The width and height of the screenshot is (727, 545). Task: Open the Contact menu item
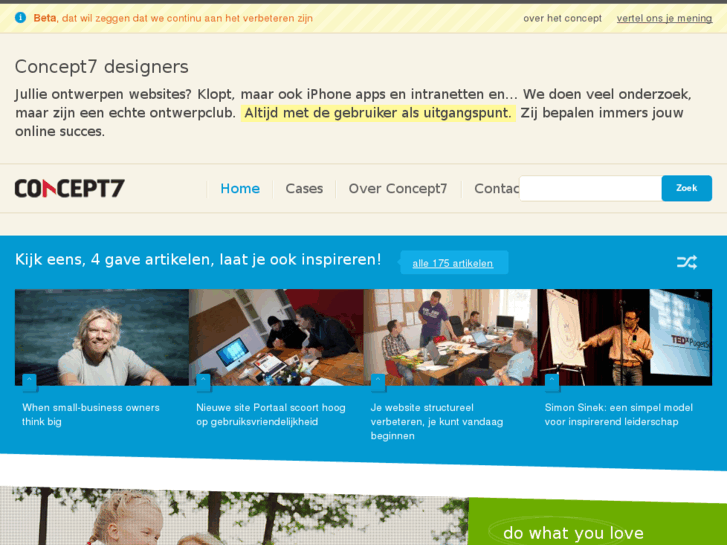[x=497, y=188]
